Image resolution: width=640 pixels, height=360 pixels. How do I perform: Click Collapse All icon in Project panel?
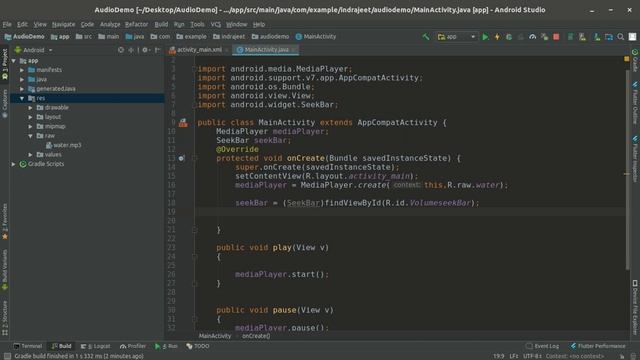(131, 50)
